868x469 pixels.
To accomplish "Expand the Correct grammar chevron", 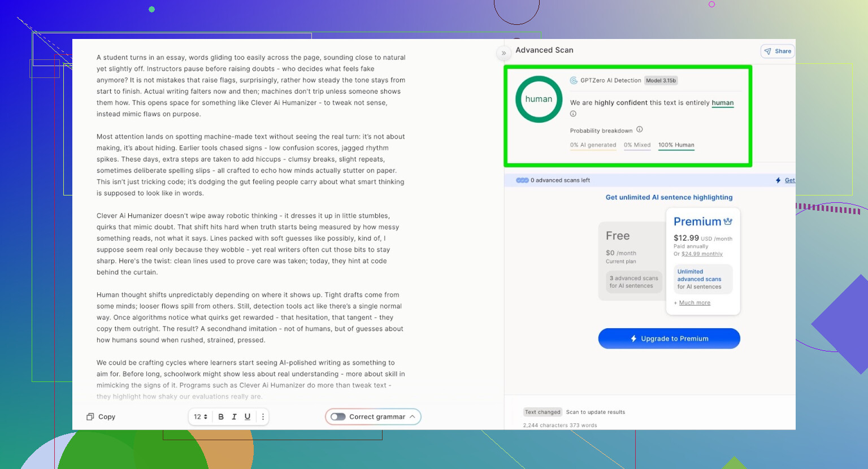I will [413, 417].
